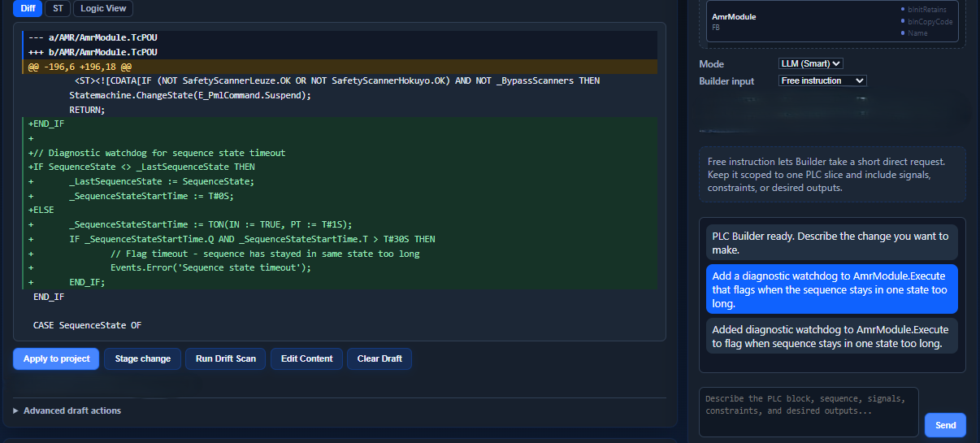980x443 pixels.
Task: Click the Mode label
Action: 712,63
